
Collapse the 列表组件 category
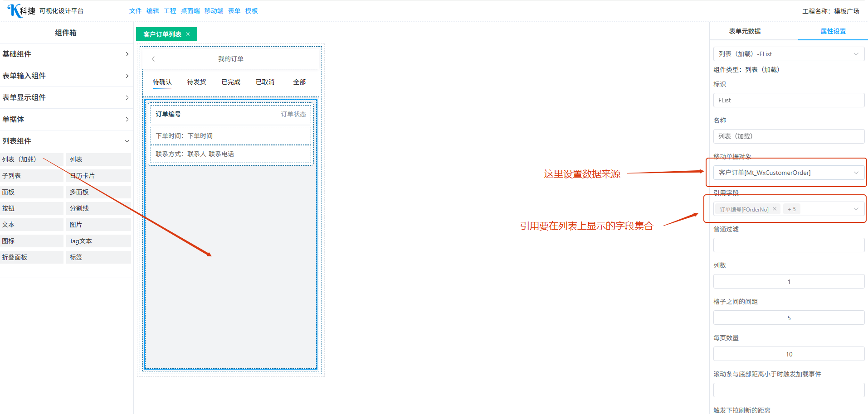(x=127, y=141)
